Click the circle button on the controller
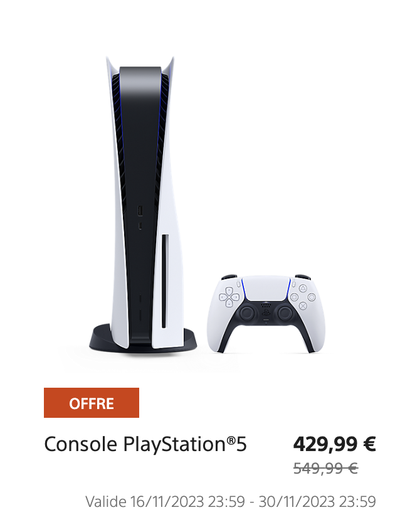This screenshot has width=395, height=532. click(312, 297)
